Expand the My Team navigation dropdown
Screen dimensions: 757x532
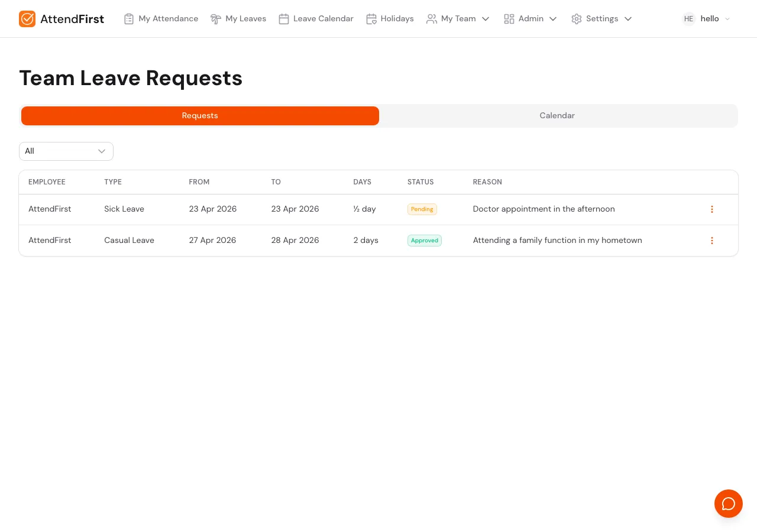486,19
